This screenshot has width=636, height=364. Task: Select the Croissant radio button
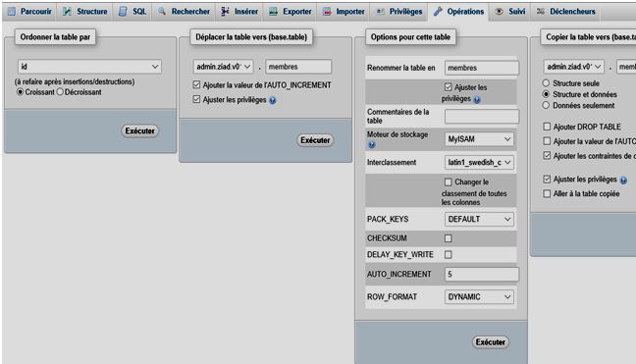pyautogui.click(x=20, y=92)
